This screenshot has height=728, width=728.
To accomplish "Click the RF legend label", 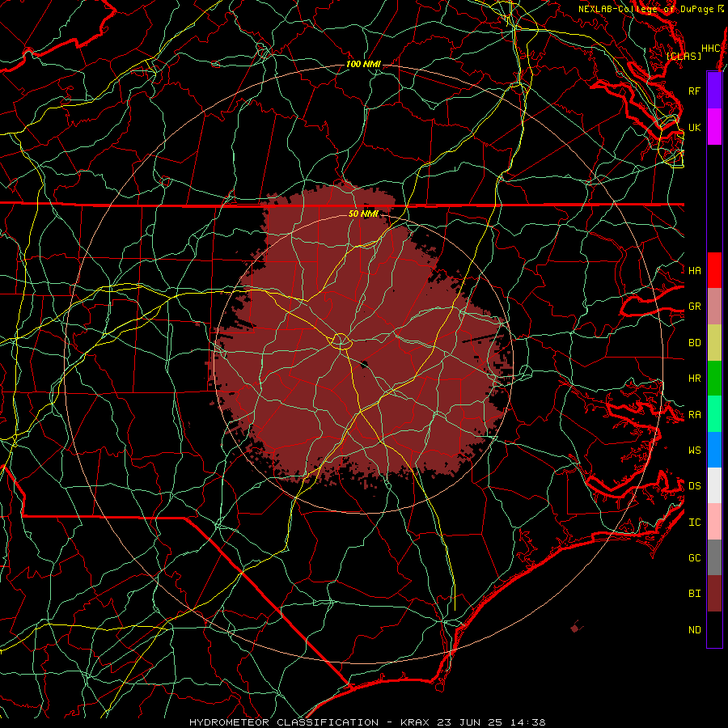I will 695,91.
